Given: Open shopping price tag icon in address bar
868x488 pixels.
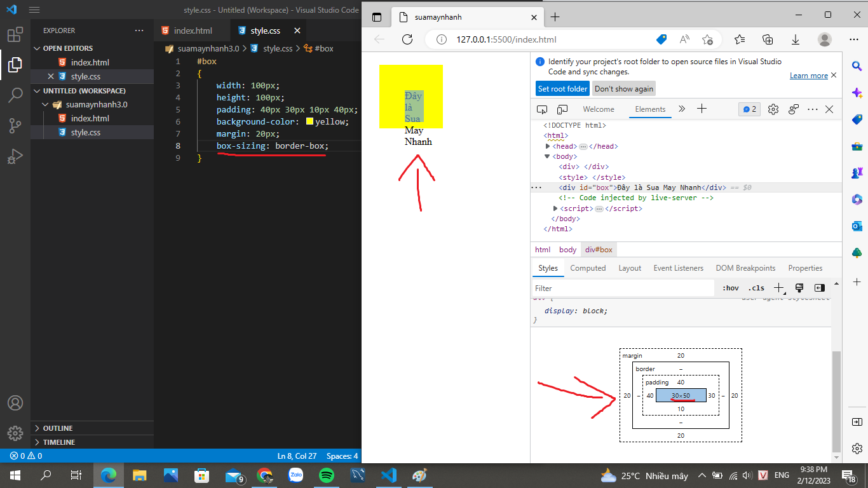Looking at the screenshot, I should pyautogui.click(x=661, y=39).
